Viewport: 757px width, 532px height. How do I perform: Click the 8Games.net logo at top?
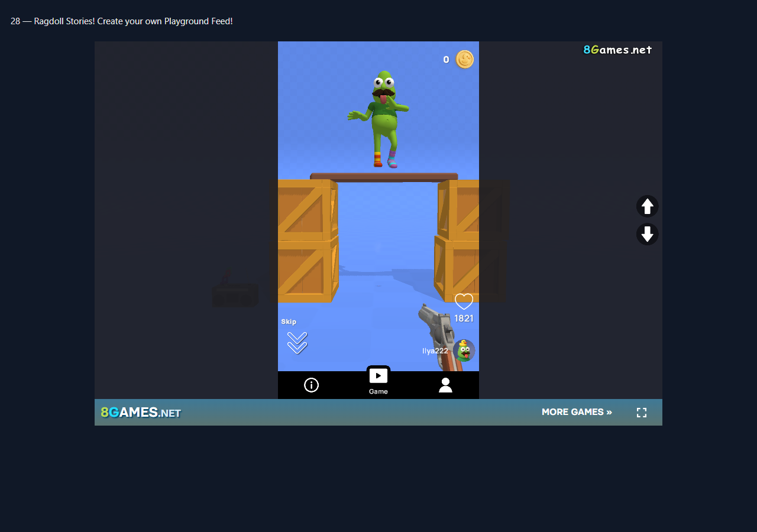[x=617, y=50]
